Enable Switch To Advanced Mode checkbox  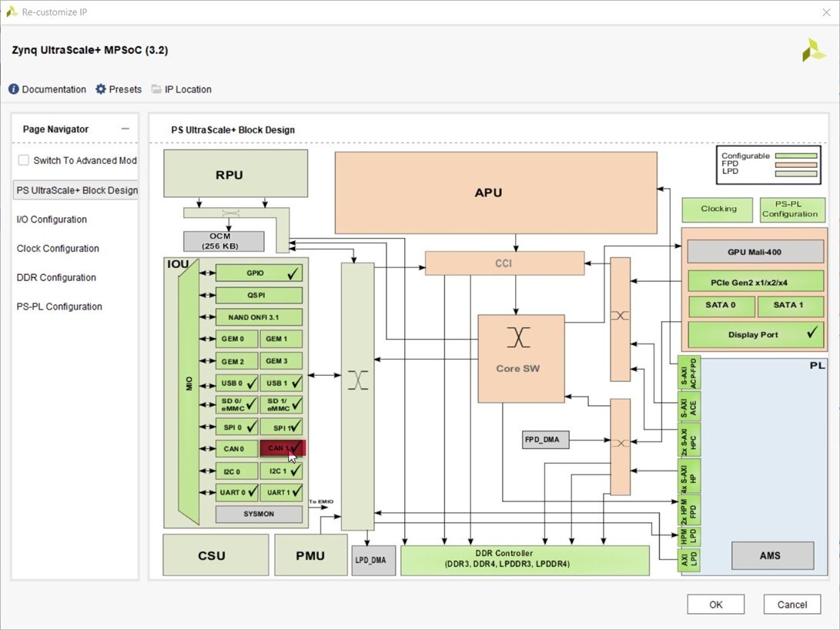tap(24, 160)
